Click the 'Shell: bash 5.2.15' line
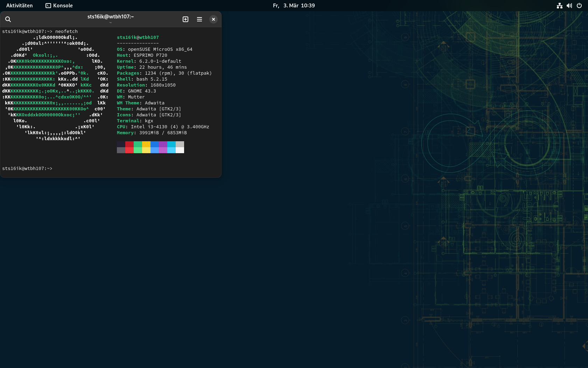 142,79
